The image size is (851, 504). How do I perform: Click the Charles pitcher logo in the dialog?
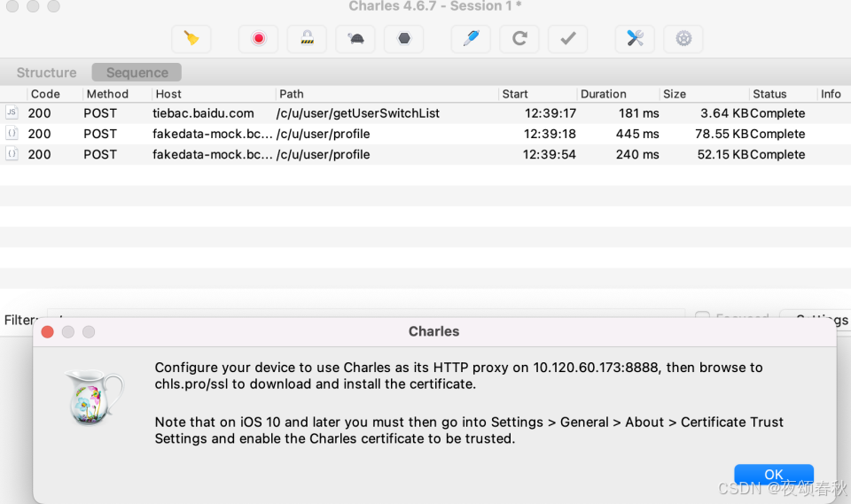[95, 397]
